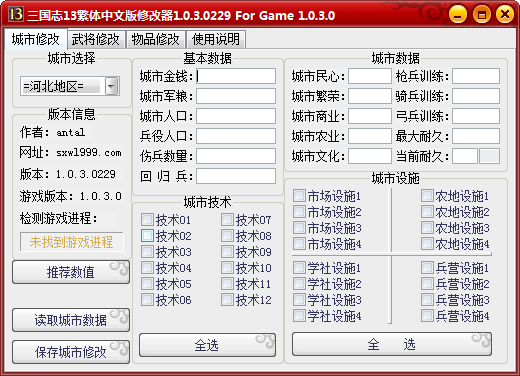
Task: Toggle the 农地设施3 checkbox
Action: 427,228
